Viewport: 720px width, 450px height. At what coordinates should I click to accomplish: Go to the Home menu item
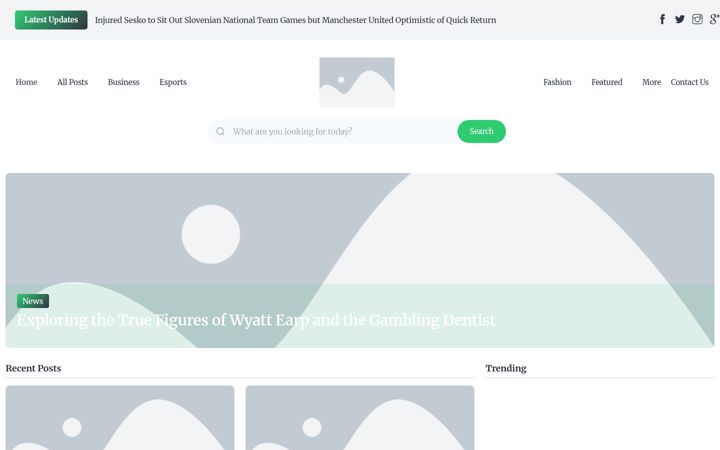coord(26,82)
